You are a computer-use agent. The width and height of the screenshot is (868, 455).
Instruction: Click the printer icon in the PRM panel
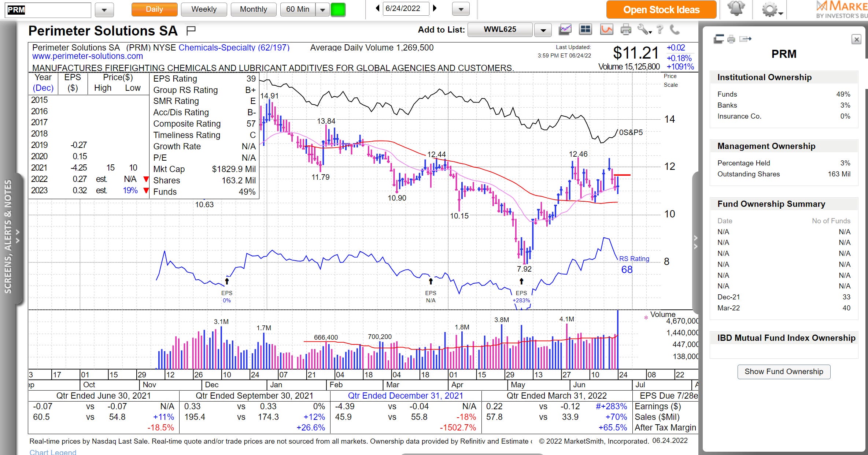[x=731, y=39]
